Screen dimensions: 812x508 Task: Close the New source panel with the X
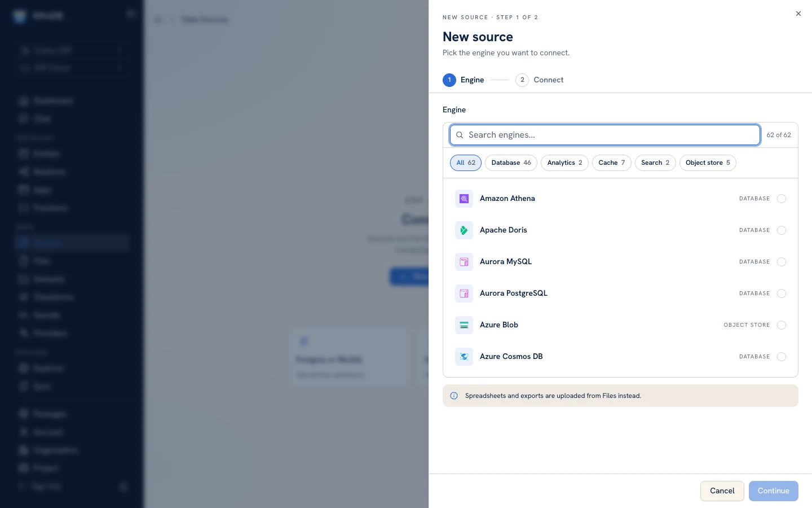click(798, 14)
